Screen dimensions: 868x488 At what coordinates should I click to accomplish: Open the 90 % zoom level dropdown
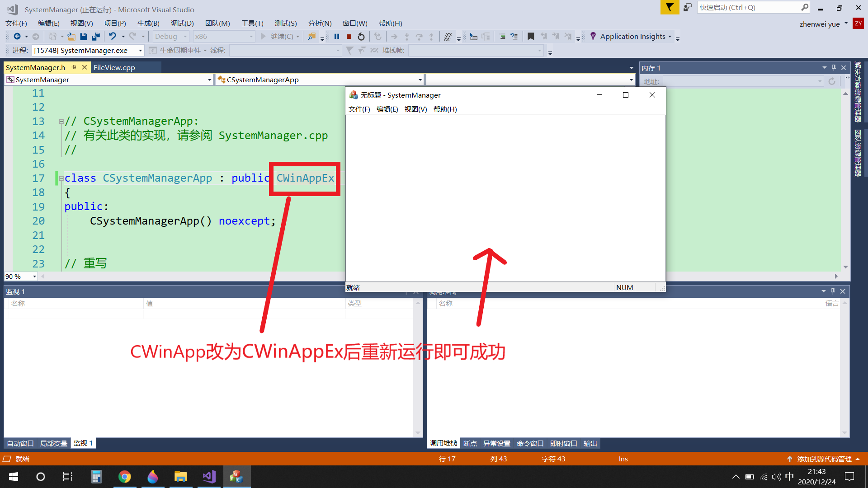34,277
